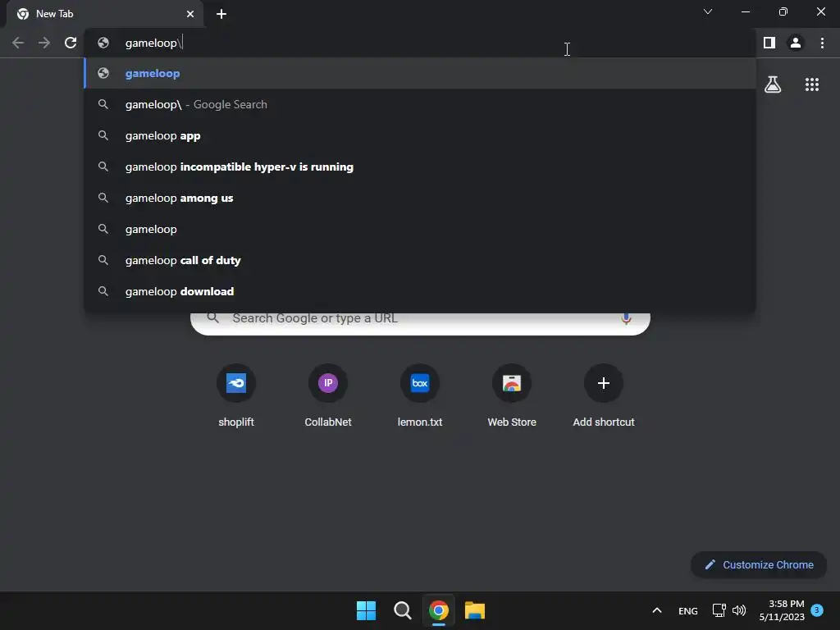Close the New Tab tab

click(x=190, y=14)
